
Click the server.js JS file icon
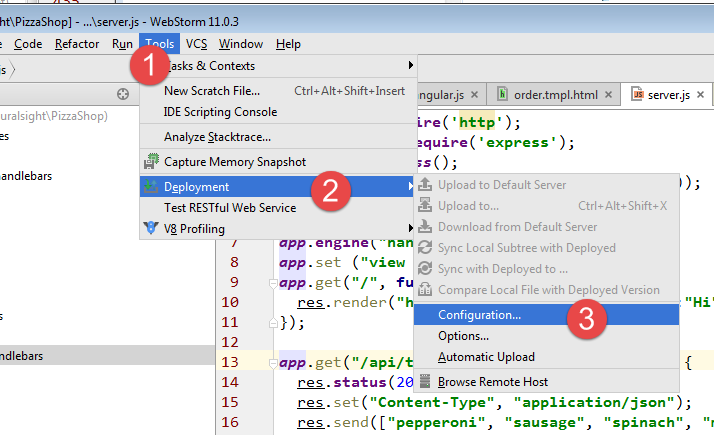pyautogui.click(x=638, y=94)
